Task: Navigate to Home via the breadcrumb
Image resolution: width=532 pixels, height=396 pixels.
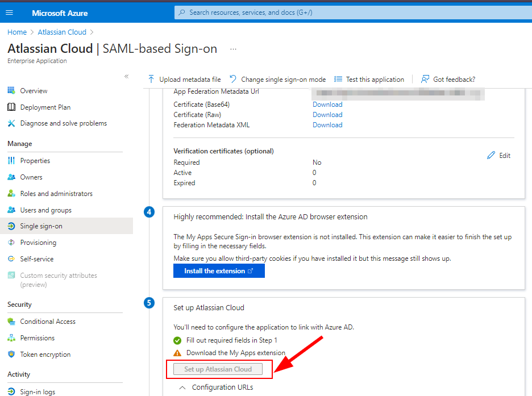Action: point(16,32)
